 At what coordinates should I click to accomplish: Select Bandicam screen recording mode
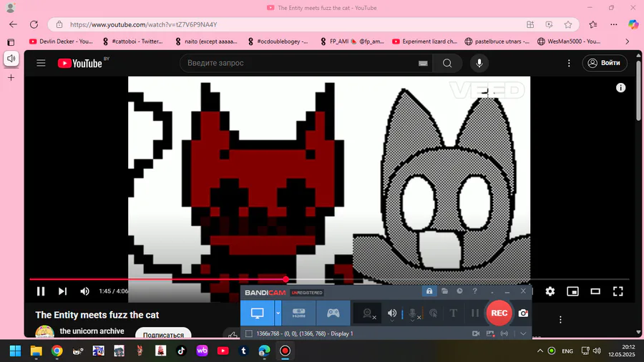(257, 313)
